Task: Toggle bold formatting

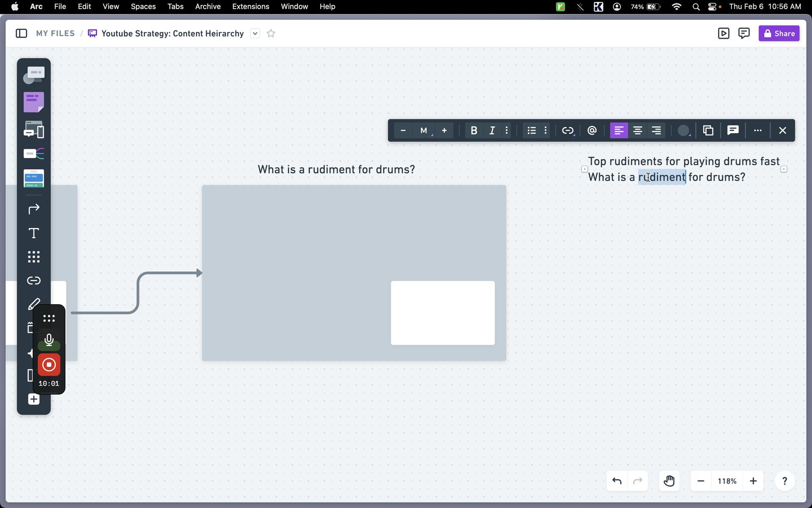Action: (473, 131)
